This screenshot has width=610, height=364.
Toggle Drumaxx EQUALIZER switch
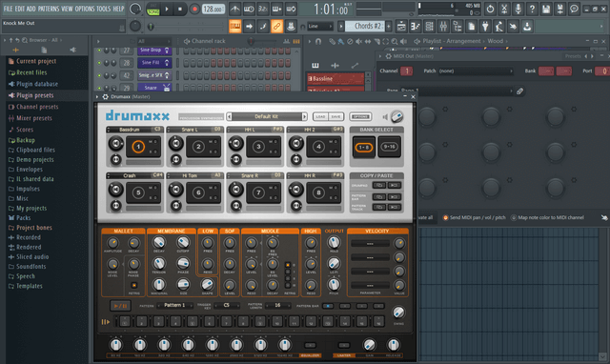[x=310, y=345]
